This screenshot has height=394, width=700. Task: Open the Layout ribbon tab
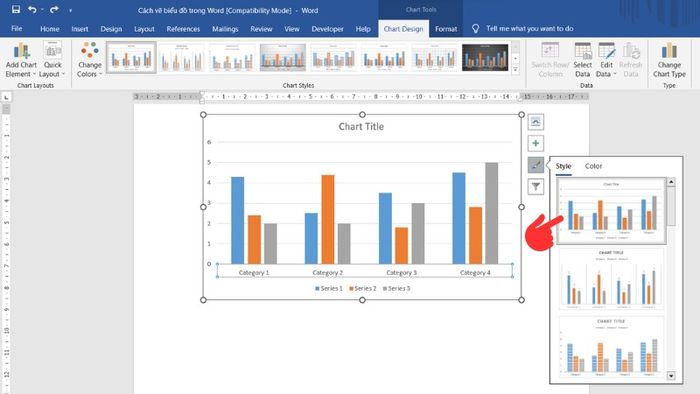pyautogui.click(x=144, y=29)
